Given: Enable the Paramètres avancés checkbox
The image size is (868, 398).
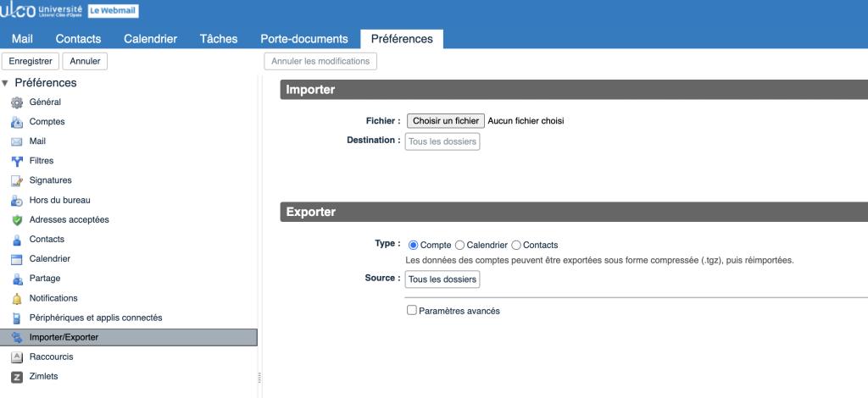Looking at the screenshot, I should pos(412,311).
